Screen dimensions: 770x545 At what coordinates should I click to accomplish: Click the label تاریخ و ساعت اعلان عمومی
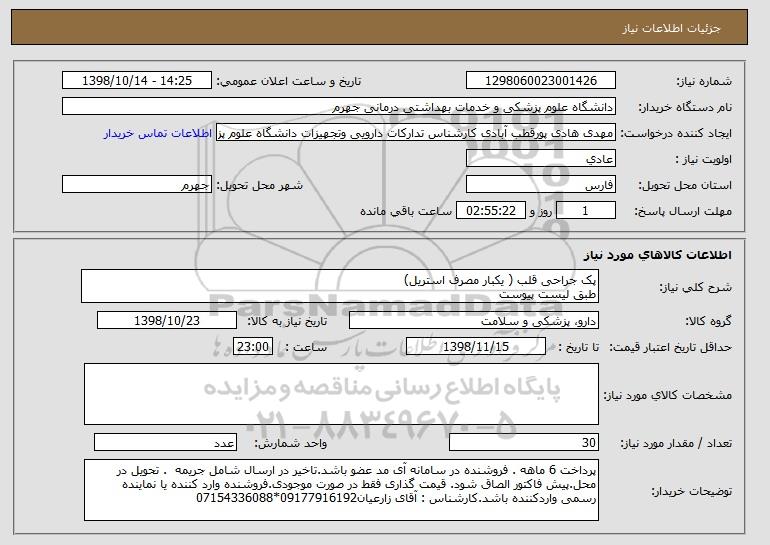point(289,81)
